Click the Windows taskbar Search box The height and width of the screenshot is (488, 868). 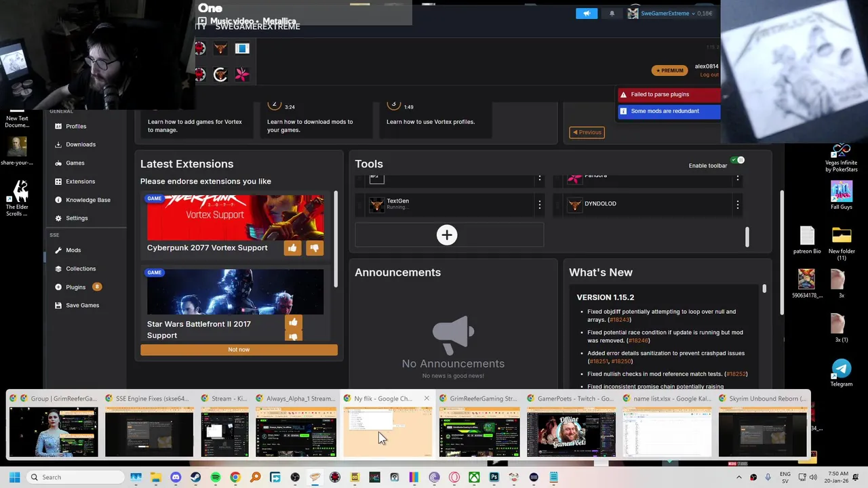pos(76,477)
